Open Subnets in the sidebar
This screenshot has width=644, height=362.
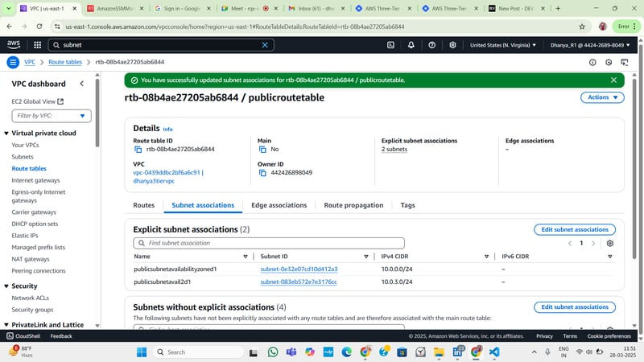(23, 157)
